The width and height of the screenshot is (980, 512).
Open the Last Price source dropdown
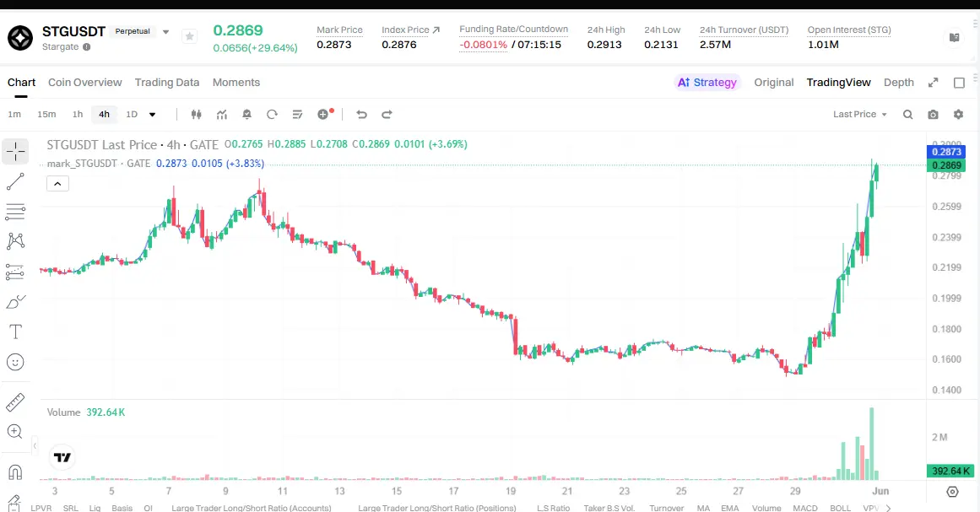[x=860, y=114]
